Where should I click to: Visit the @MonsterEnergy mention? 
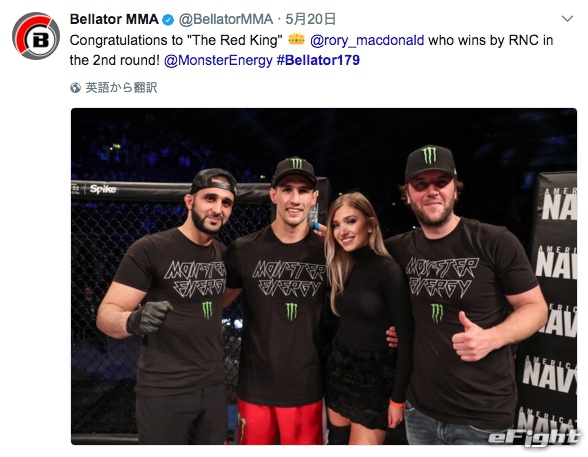click(x=218, y=60)
